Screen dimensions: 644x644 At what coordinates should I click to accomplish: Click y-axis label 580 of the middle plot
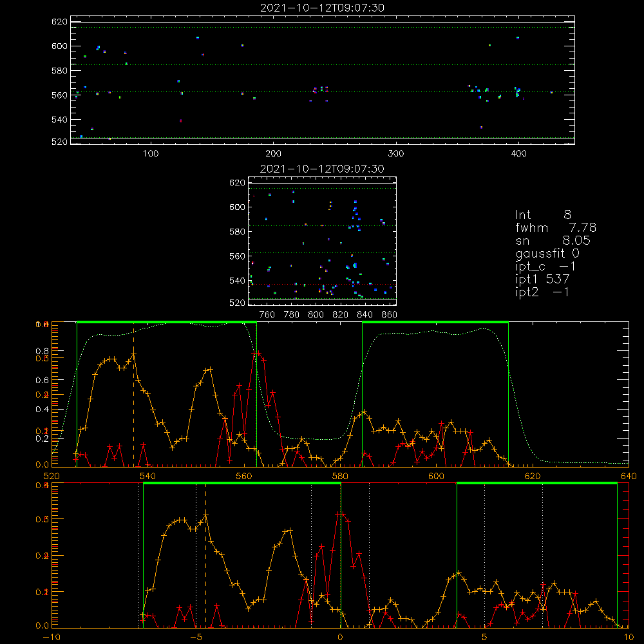click(x=238, y=232)
